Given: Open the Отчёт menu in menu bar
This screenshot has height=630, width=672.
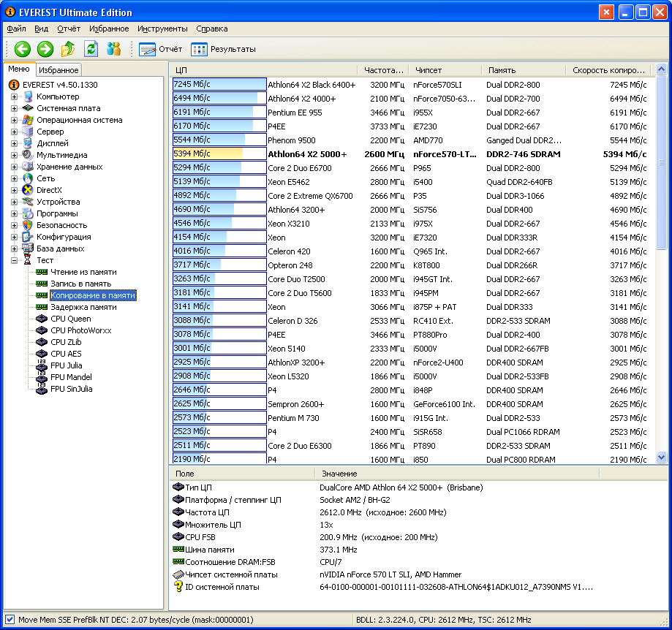Looking at the screenshot, I should [69, 29].
